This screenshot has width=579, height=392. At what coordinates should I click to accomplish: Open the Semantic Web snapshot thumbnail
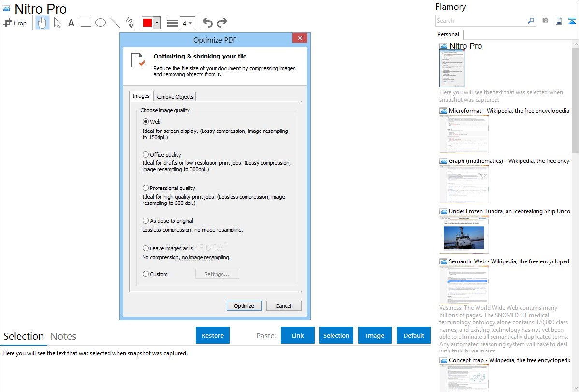click(464, 285)
